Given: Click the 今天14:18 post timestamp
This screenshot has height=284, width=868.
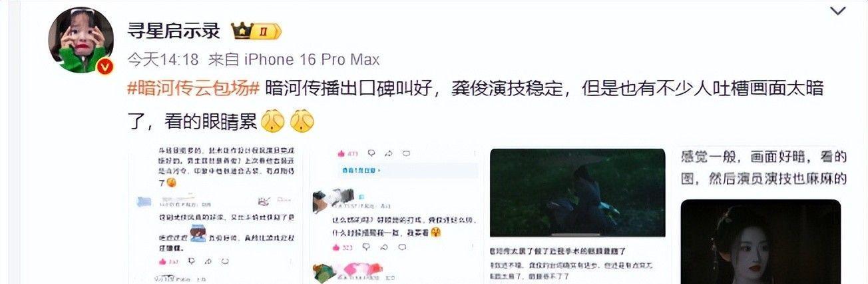Looking at the screenshot, I should 163,59.
